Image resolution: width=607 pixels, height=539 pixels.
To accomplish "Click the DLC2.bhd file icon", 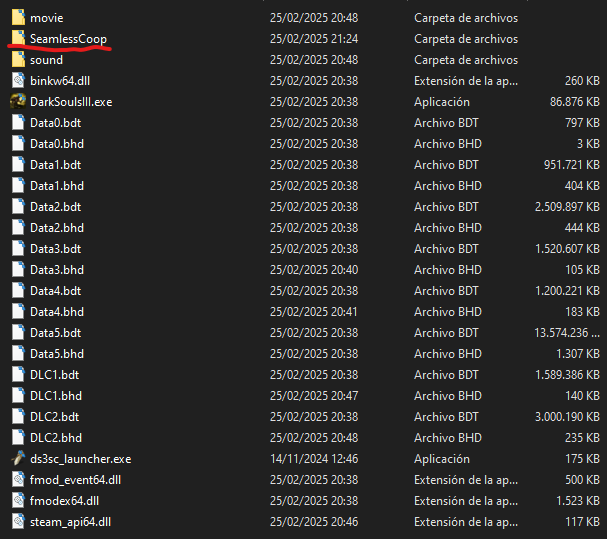I will (x=18, y=438).
